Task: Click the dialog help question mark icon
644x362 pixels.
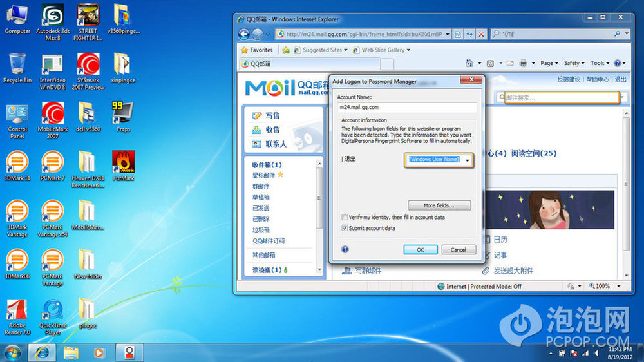Action: coord(345,249)
